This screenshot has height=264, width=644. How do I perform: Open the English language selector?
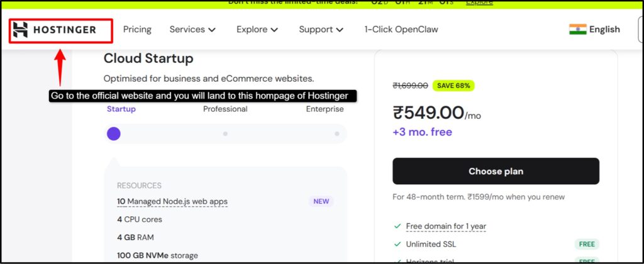click(x=604, y=30)
